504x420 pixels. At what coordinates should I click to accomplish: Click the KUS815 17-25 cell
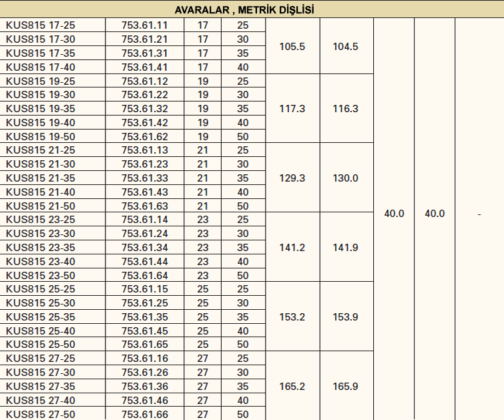41,25
